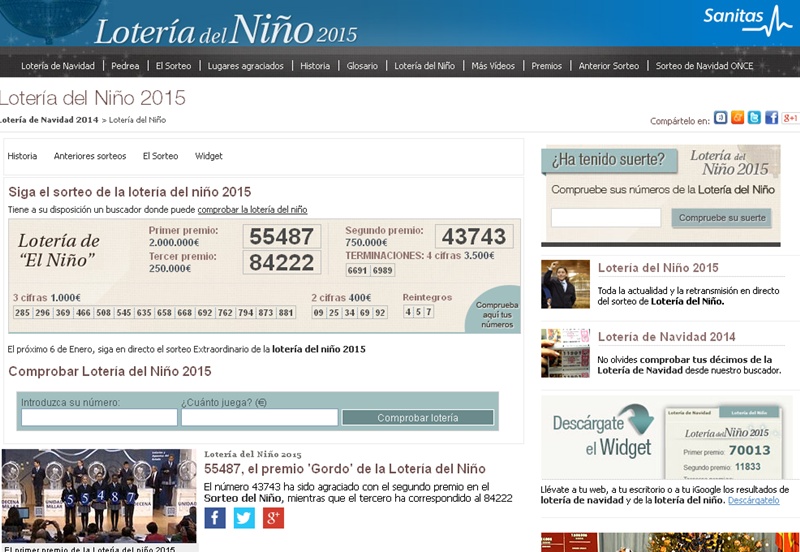Viewport: 800px width, 552px height.
Task: Share page via top Twitter icon
Action: point(754,118)
